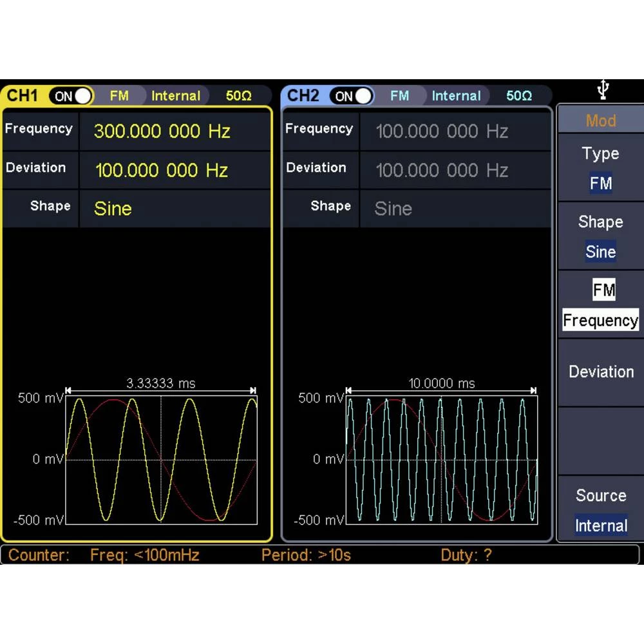Click CH2 waveform preview graph

tap(442, 459)
